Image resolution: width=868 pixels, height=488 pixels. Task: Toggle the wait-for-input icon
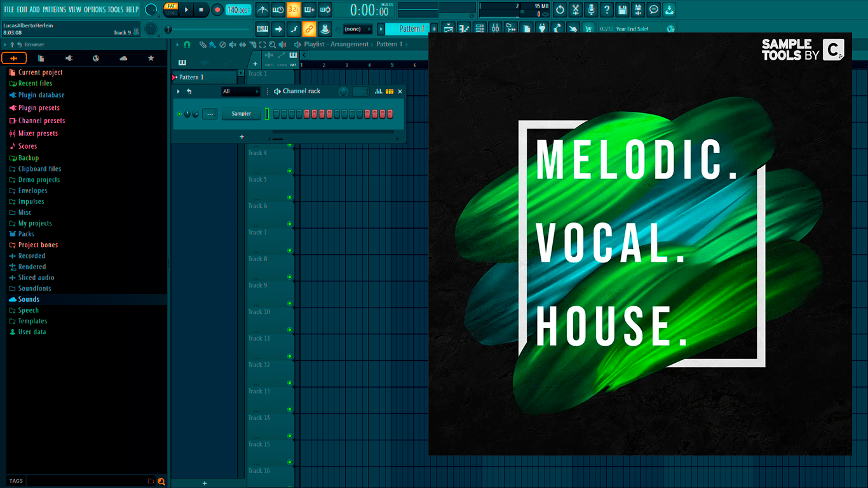tap(278, 10)
